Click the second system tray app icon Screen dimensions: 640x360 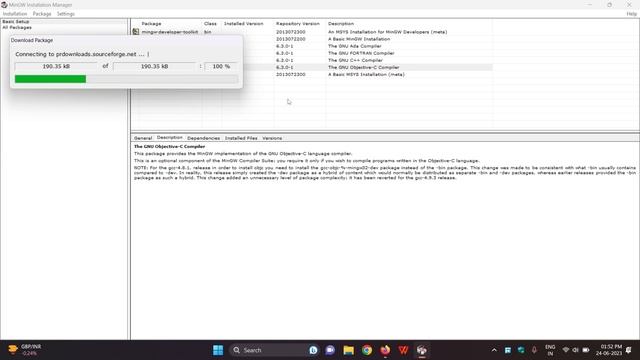tap(521, 350)
